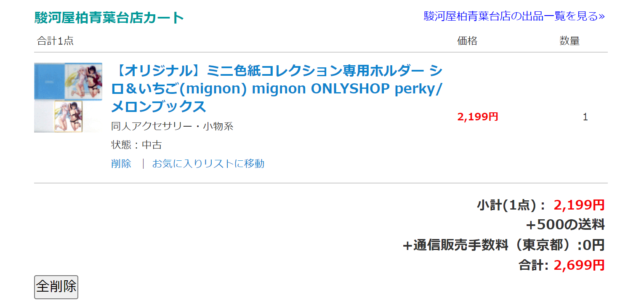Click the 状態：中古 condition text

tap(136, 145)
